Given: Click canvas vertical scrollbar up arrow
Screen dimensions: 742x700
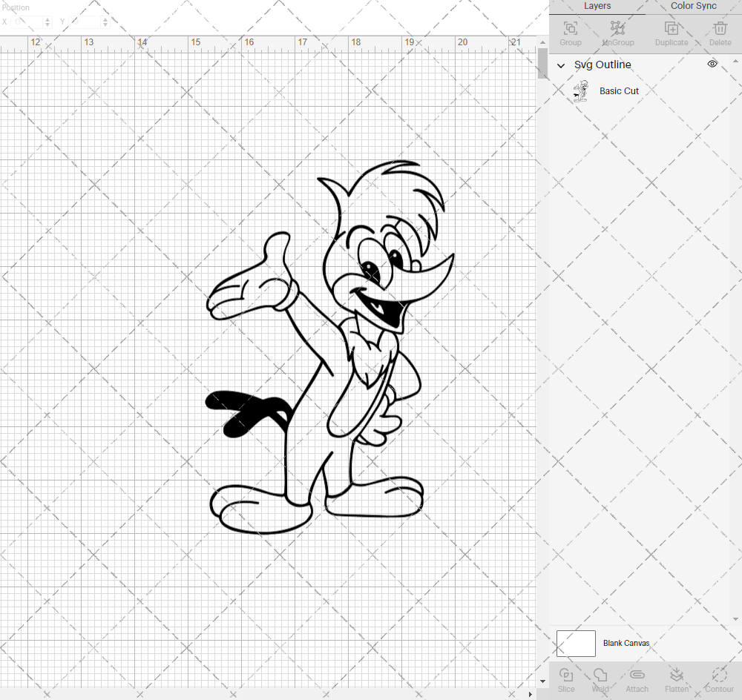Looking at the screenshot, I should 542,42.
